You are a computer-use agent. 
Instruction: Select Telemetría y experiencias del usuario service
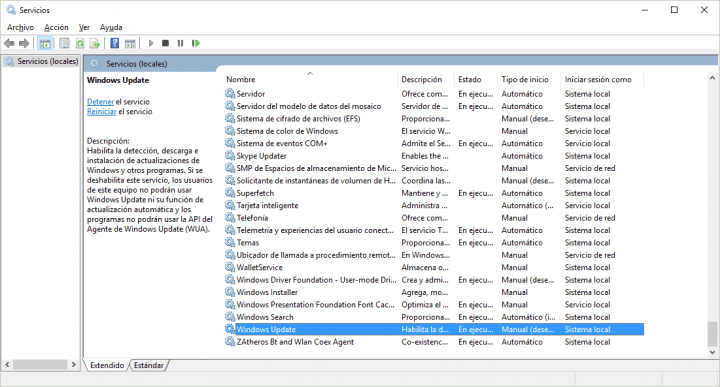pos(434,230)
